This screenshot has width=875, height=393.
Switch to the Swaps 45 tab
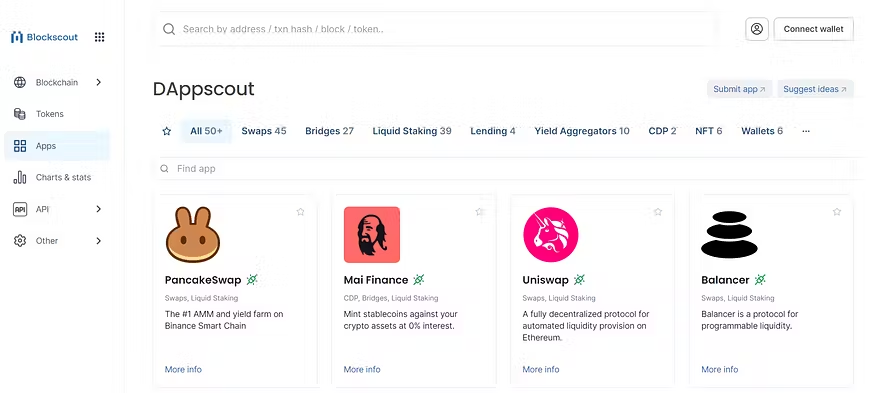264,131
